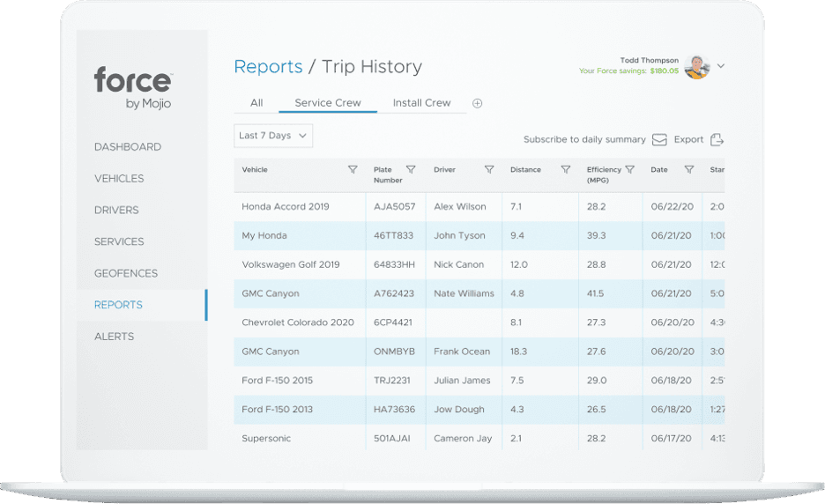Click the Date column filter icon
This screenshot has width=825, height=504.
point(689,169)
